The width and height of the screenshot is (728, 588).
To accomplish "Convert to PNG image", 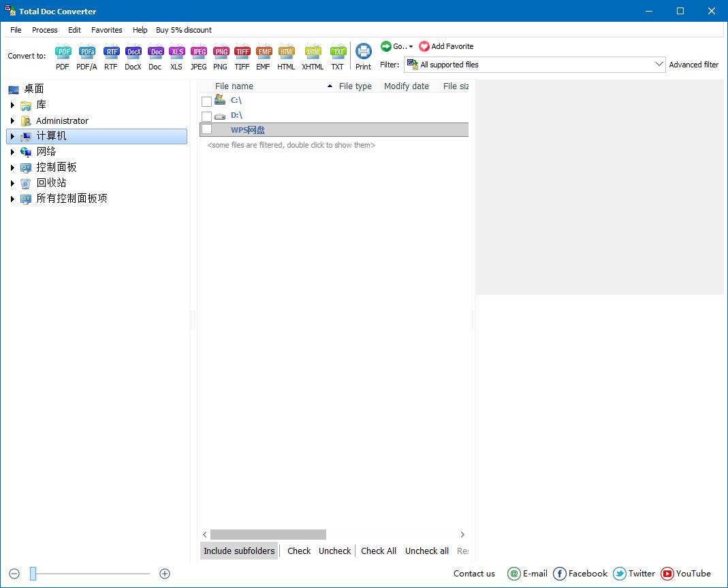I will [221, 56].
